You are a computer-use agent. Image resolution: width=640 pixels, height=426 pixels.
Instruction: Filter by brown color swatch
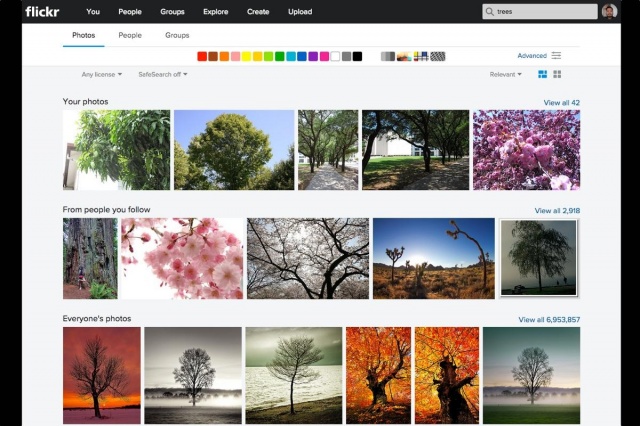[x=213, y=56]
